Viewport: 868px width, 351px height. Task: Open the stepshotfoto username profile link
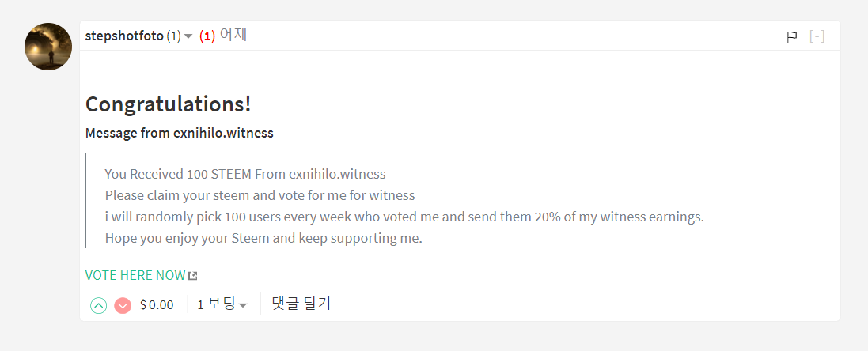click(x=124, y=36)
